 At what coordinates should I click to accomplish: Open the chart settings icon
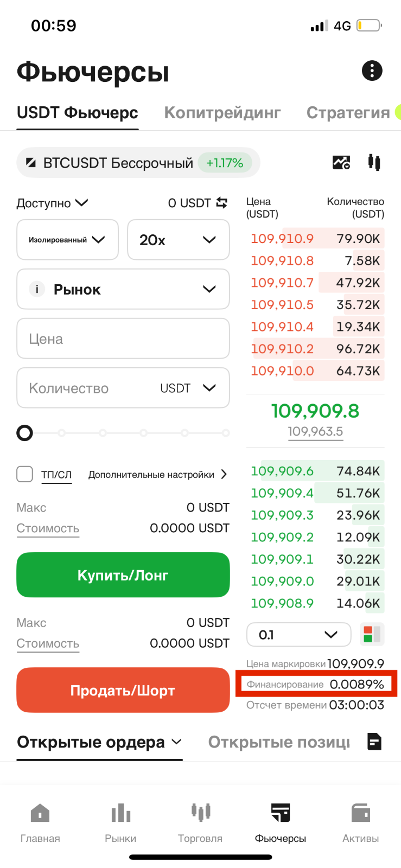[x=341, y=162]
